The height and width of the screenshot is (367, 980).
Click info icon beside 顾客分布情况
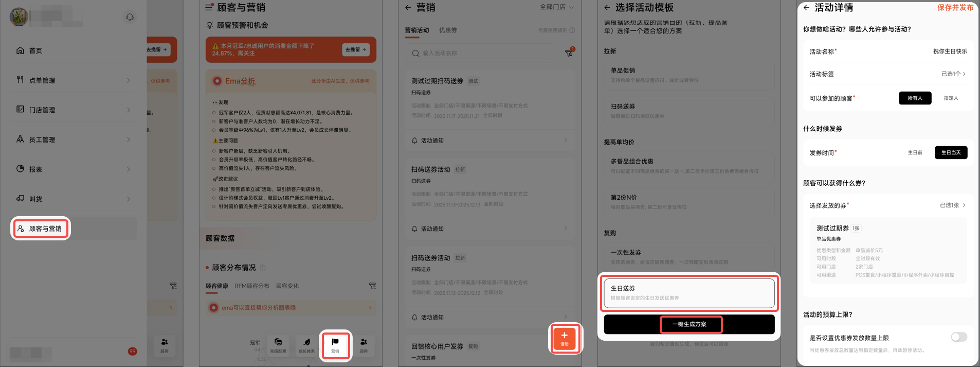click(263, 268)
